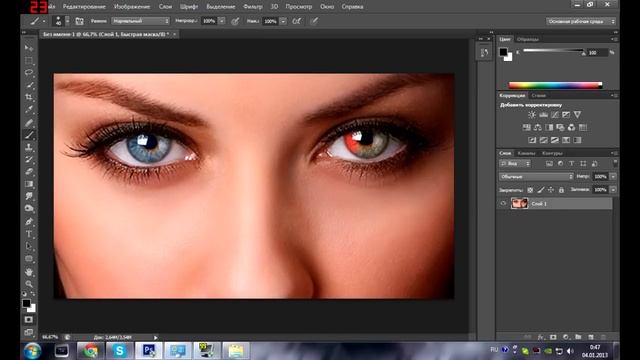640x360 pixels.
Task: Open the Изображение menu
Action: (x=132, y=7)
